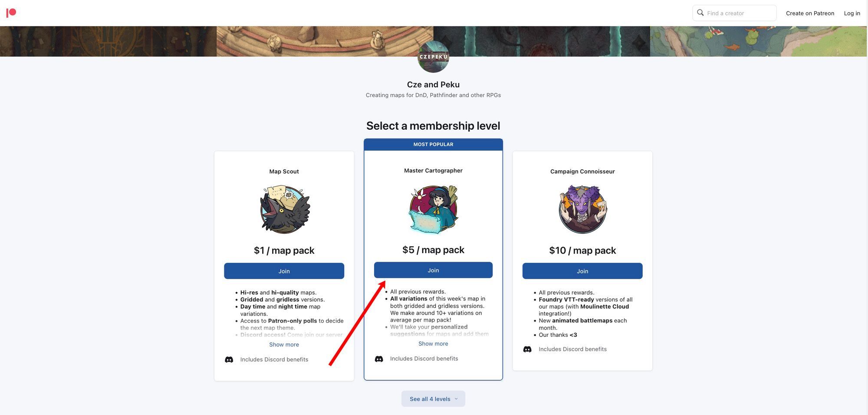Join the $10 Campaign Connoisseur tier

[x=582, y=270]
